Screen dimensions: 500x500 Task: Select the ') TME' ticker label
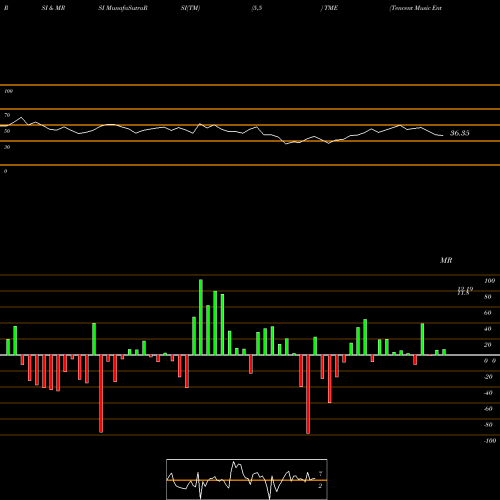[329, 8]
